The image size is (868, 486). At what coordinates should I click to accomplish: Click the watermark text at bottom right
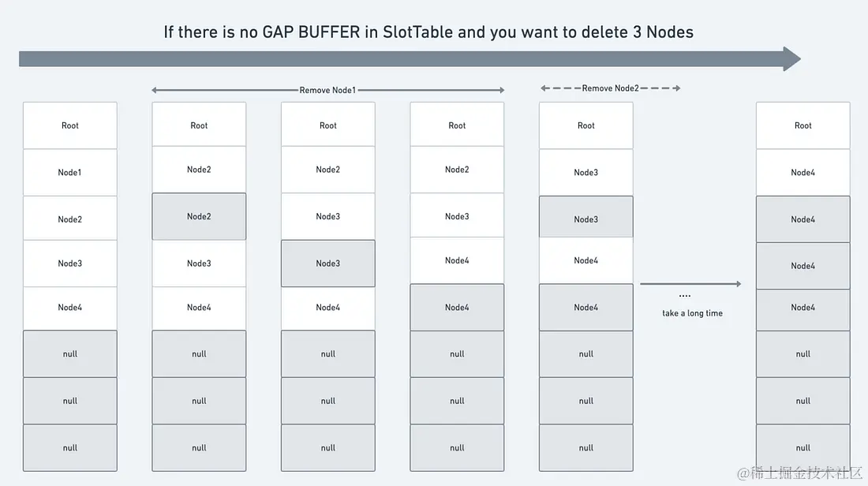(x=799, y=473)
